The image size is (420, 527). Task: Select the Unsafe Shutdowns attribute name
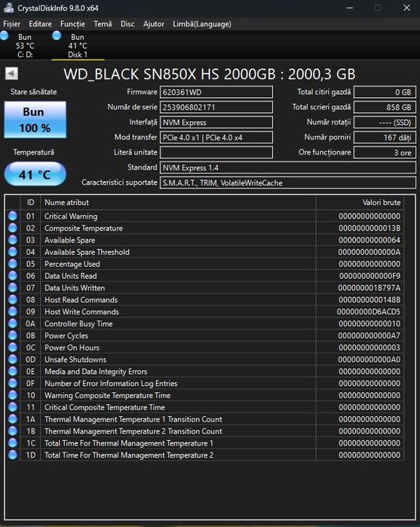pyautogui.click(x=75, y=360)
